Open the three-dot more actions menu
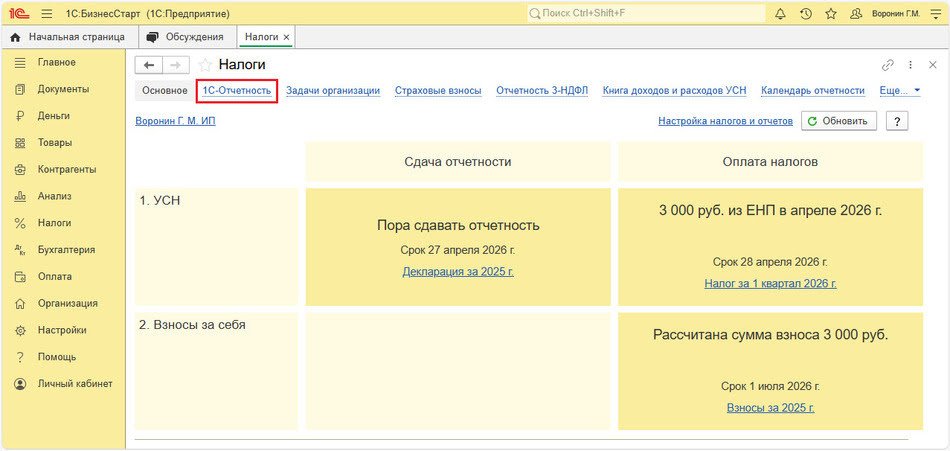 click(x=910, y=65)
